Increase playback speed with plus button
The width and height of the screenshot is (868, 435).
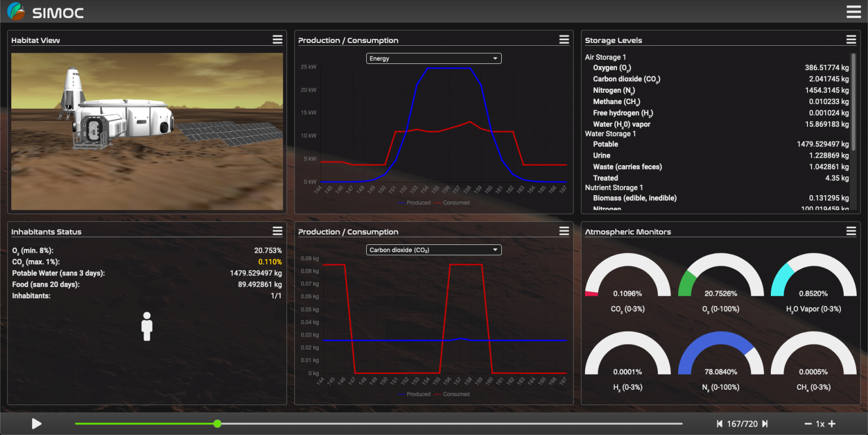coord(832,424)
